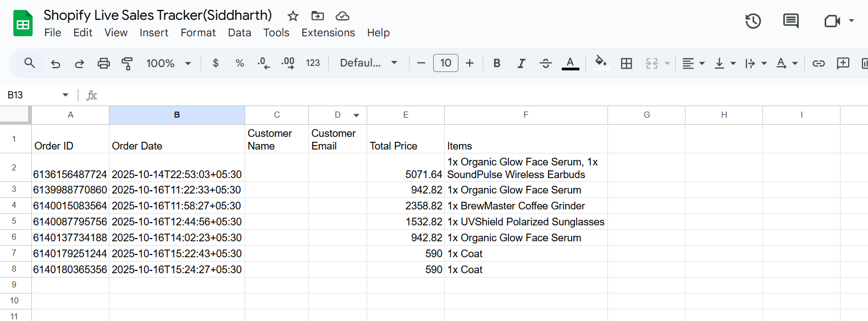Open the Extensions menu
The width and height of the screenshot is (868, 321).
[x=328, y=32]
